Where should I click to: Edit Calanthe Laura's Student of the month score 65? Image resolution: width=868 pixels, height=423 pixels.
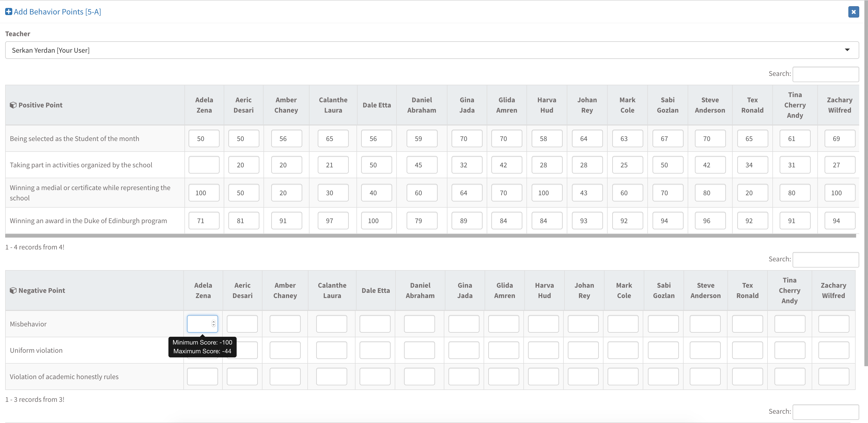(x=333, y=138)
